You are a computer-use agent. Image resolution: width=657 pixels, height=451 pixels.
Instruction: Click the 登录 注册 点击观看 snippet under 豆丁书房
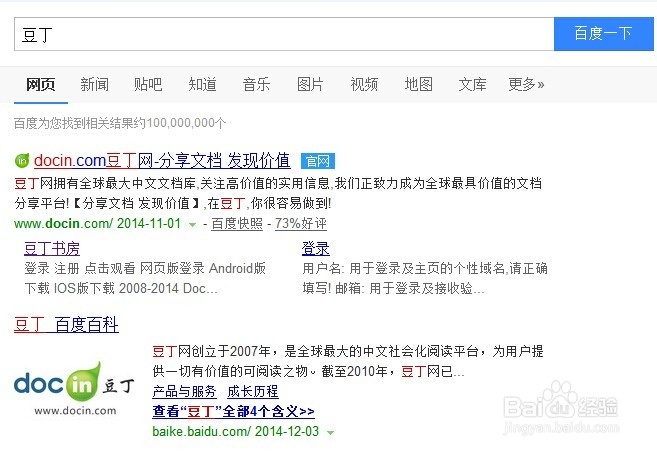(x=145, y=278)
